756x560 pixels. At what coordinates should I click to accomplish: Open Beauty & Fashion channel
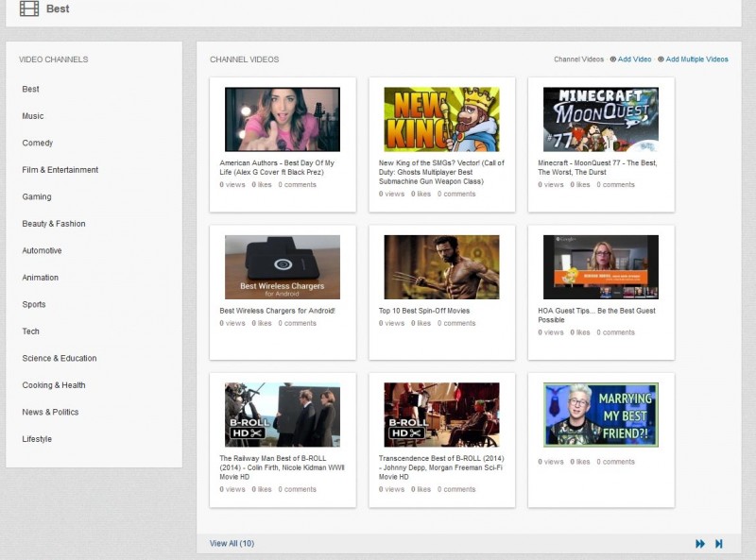54,224
